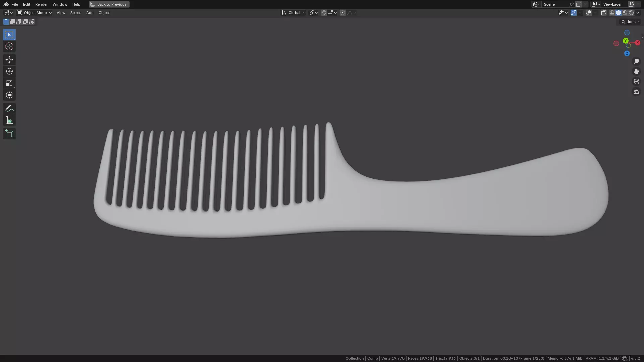Open the viewport Add menu
The width and height of the screenshot is (644, 362).
click(90, 13)
